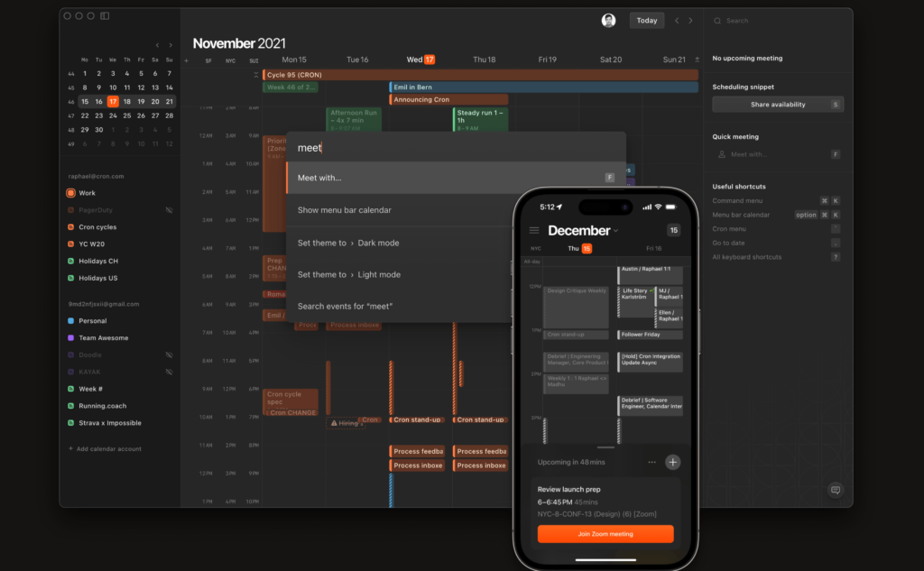This screenshot has height=571, width=924.
Task: Click the Go to date shortcut row
Action: pyautogui.click(x=777, y=244)
